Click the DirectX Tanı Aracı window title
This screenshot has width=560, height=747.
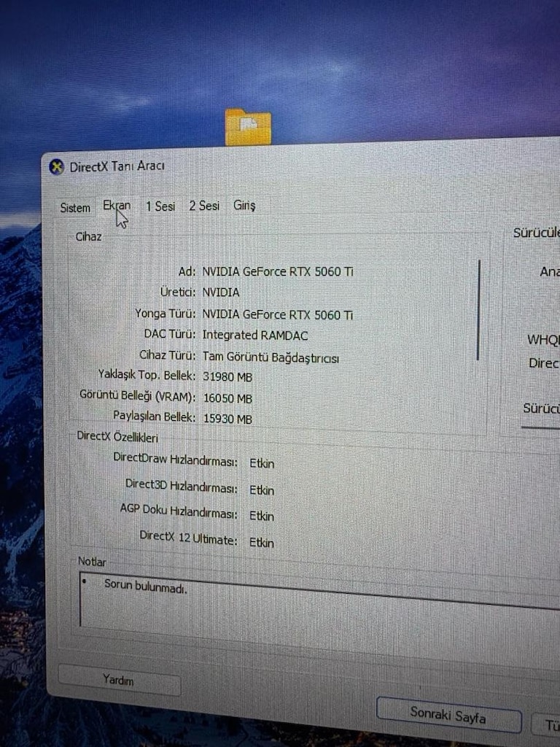tap(117, 166)
